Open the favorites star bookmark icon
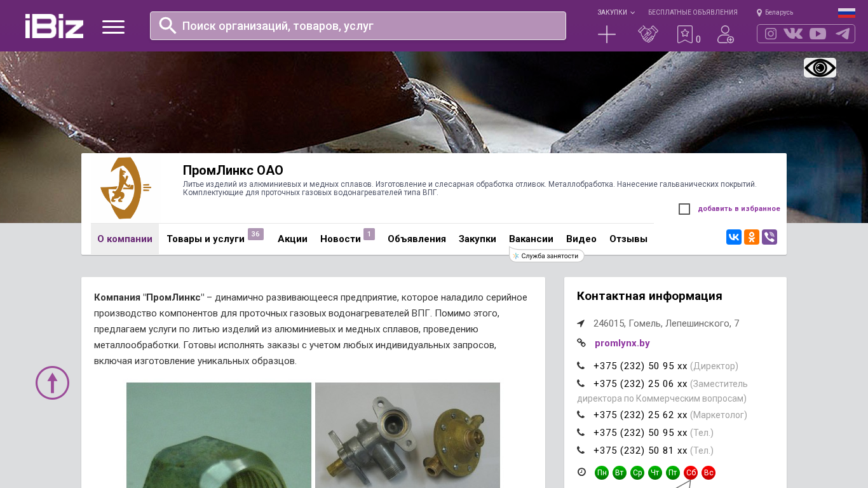This screenshot has width=868, height=488. (685, 34)
